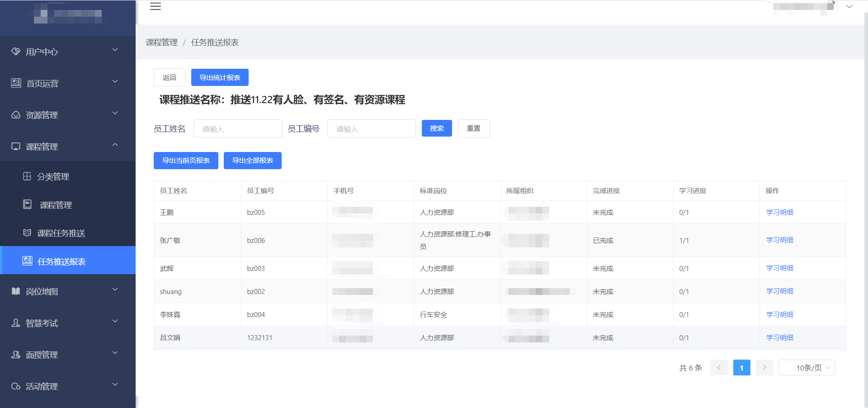Click the 员工姓名 input field
This screenshot has height=408, width=868.
pos(237,128)
